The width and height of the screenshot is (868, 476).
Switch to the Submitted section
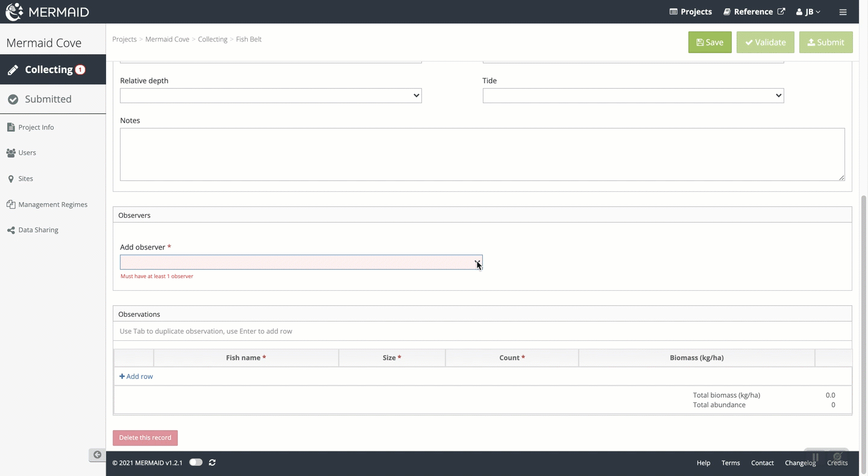pyautogui.click(x=48, y=99)
